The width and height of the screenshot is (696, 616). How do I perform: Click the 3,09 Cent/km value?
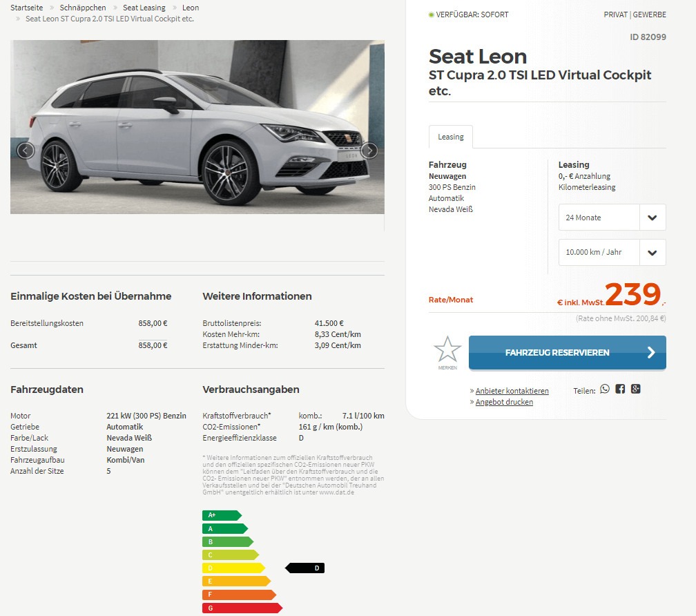(x=338, y=345)
